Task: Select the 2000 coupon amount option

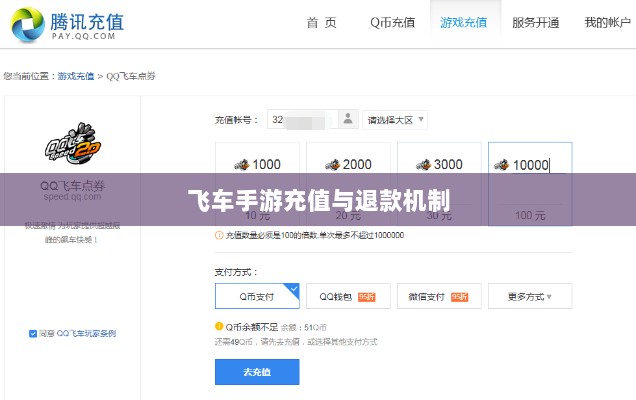Action: click(348, 184)
